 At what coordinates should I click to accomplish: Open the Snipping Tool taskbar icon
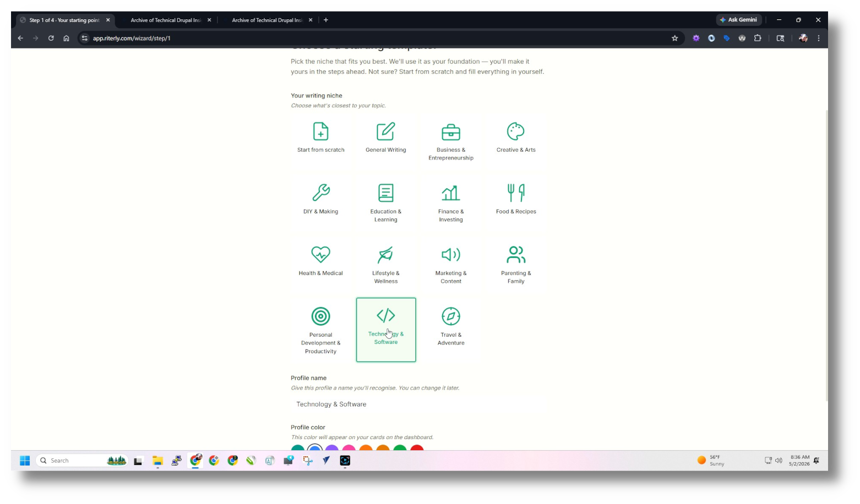[x=308, y=461]
